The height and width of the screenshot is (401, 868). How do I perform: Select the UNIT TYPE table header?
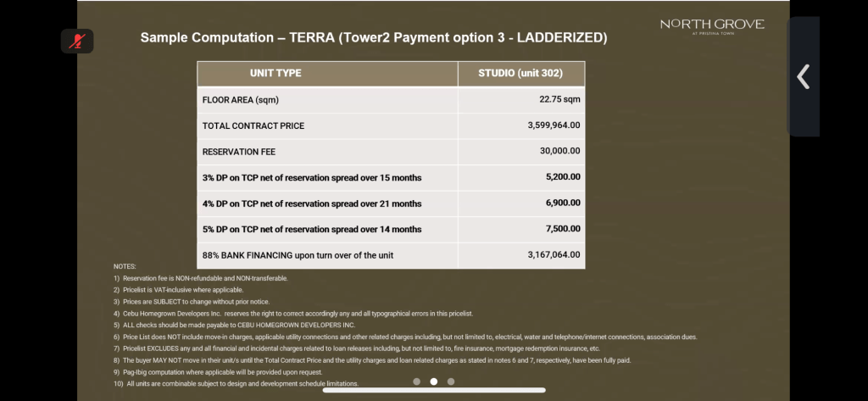click(275, 73)
